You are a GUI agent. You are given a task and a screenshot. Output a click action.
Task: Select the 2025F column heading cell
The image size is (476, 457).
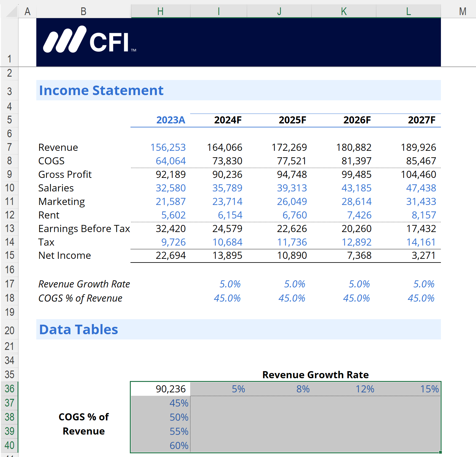click(292, 120)
